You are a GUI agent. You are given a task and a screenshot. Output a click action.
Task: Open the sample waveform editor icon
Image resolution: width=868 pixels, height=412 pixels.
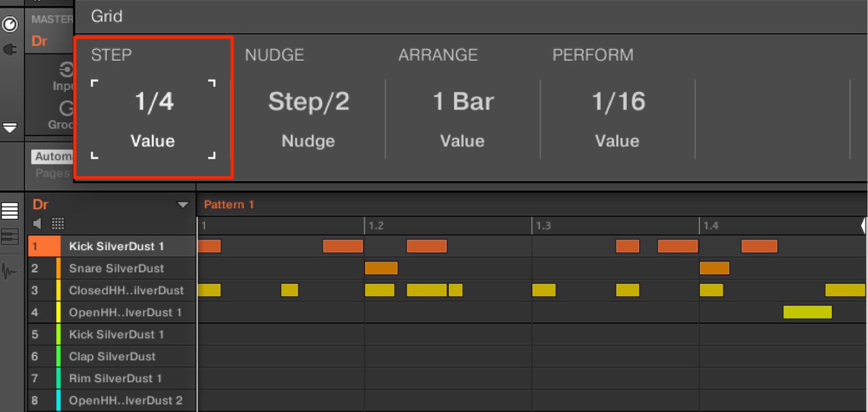(x=10, y=271)
